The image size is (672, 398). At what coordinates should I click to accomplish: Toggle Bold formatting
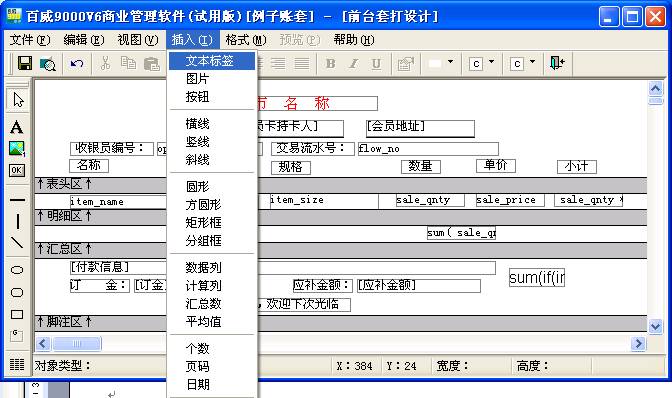click(330, 64)
